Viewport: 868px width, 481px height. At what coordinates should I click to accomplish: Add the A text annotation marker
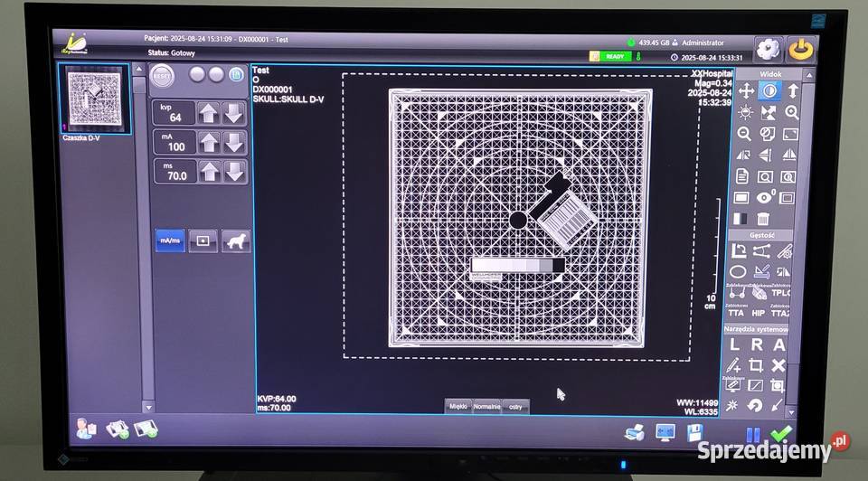coord(778,344)
